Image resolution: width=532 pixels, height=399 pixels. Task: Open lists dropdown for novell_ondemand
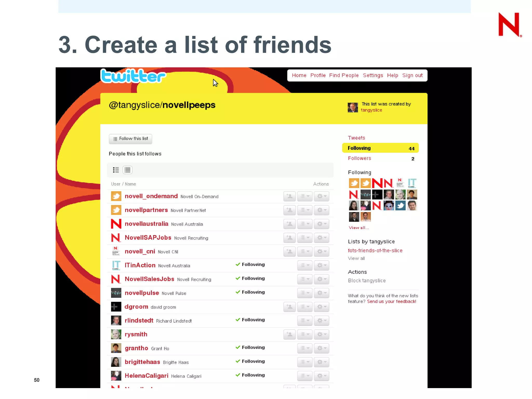[305, 196]
